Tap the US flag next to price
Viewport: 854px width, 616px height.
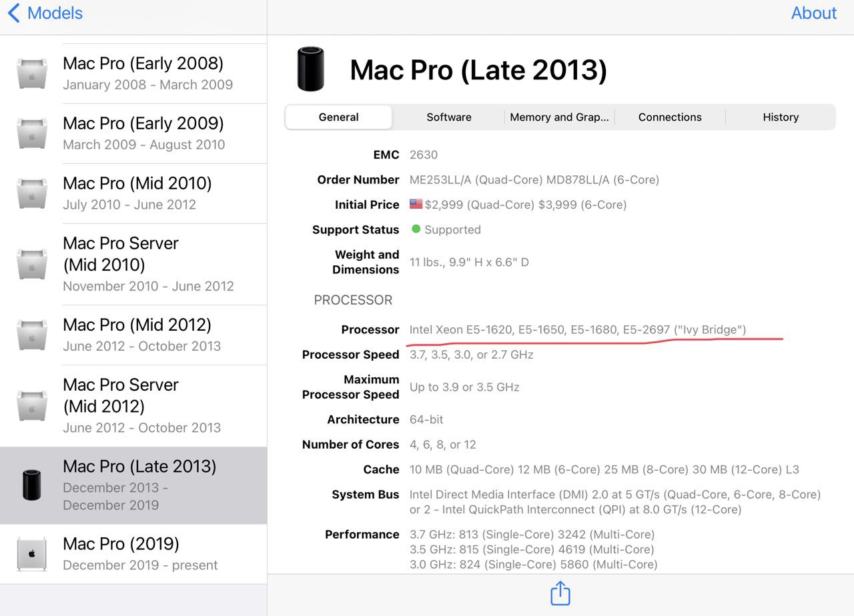(416, 204)
